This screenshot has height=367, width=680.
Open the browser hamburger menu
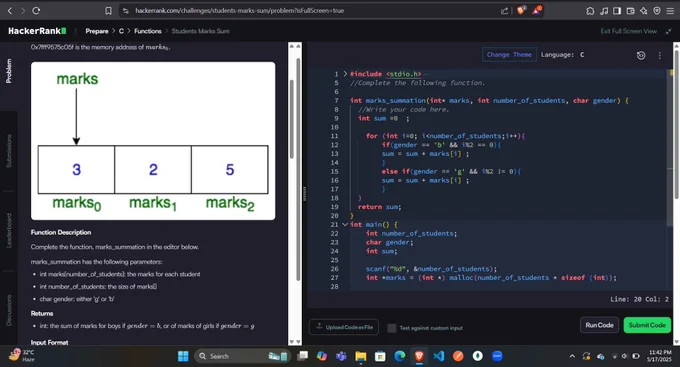coord(670,11)
